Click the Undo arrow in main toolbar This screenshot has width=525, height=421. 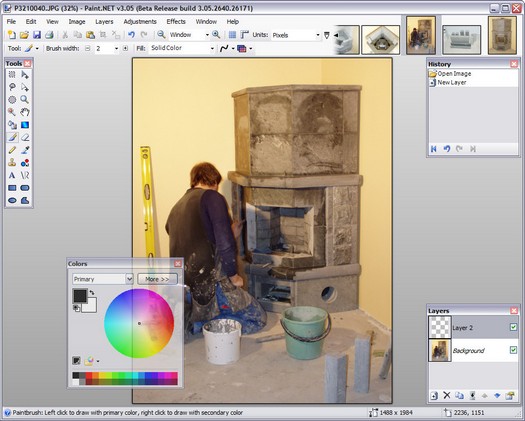click(x=131, y=34)
